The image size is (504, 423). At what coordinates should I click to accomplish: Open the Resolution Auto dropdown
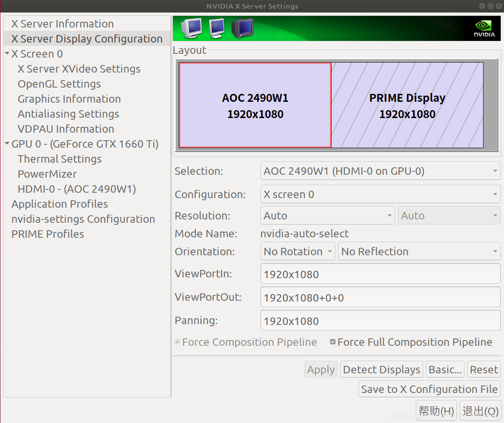(327, 216)
